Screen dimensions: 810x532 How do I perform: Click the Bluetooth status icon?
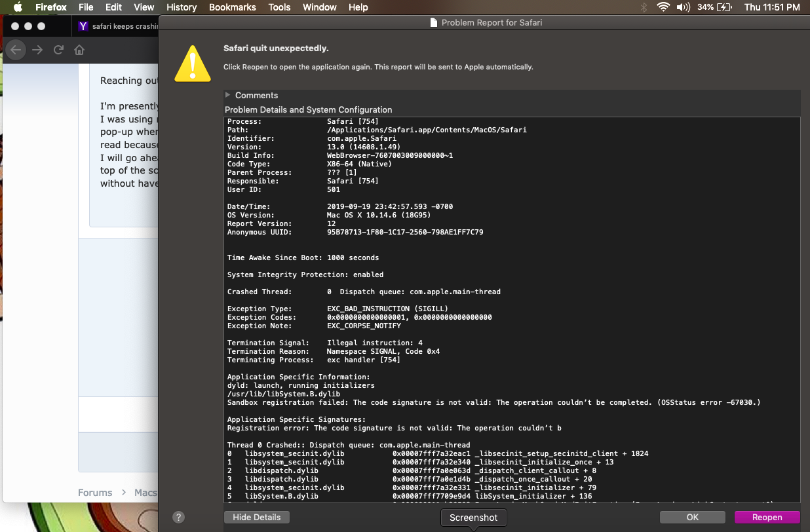[x=644, y=7]
